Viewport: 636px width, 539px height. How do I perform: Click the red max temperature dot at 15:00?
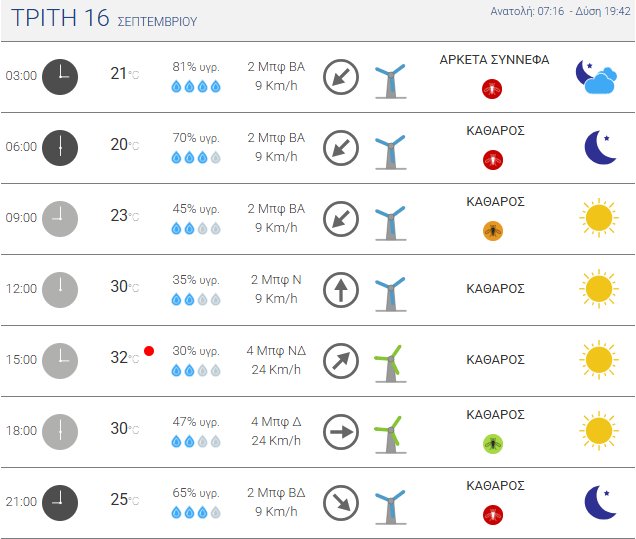click(149, 351)
